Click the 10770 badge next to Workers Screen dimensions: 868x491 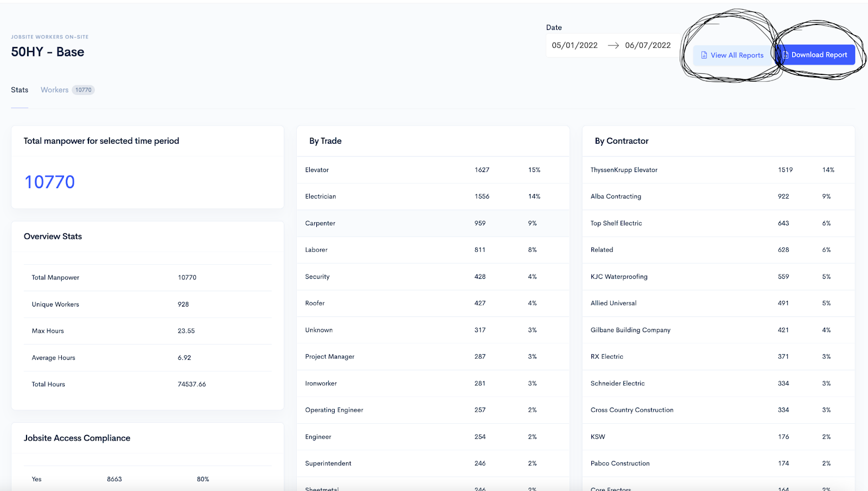point(83,90)
